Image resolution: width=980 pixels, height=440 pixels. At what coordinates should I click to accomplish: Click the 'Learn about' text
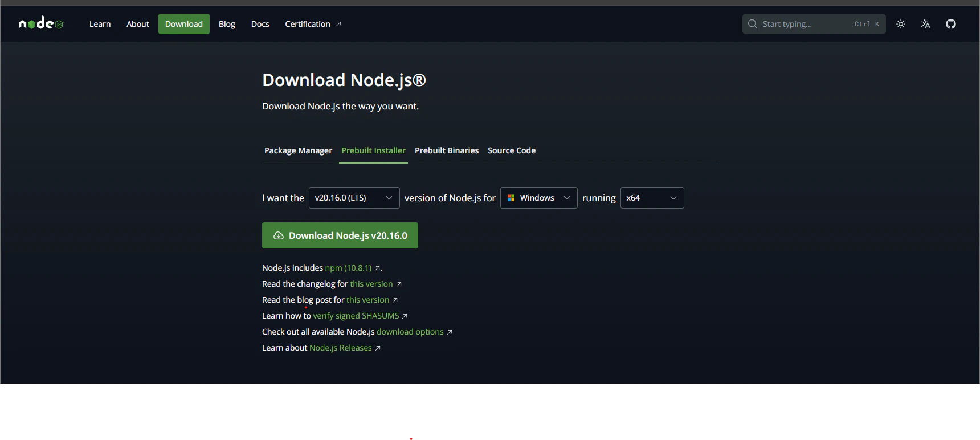[x=284, y=348]
